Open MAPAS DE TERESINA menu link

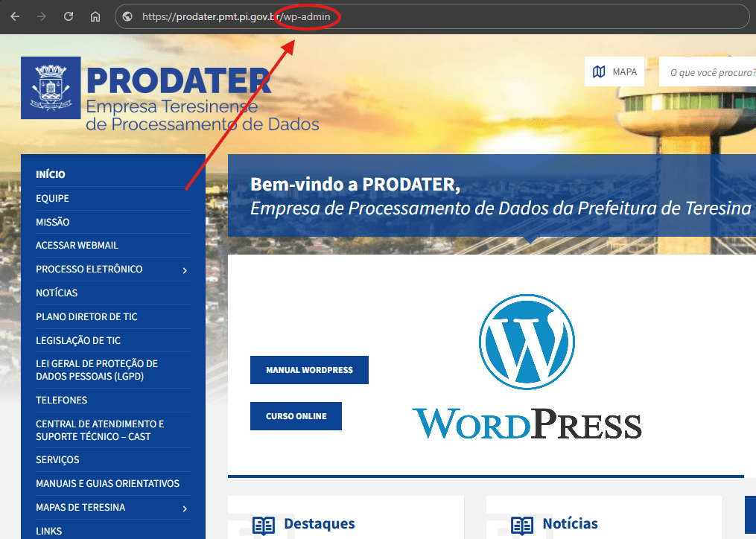click(80, 507)
